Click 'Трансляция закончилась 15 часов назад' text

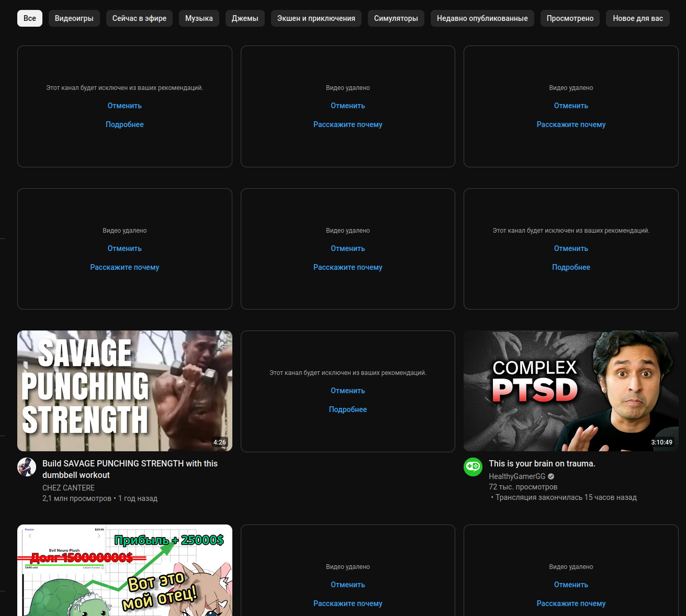point(566,497)
